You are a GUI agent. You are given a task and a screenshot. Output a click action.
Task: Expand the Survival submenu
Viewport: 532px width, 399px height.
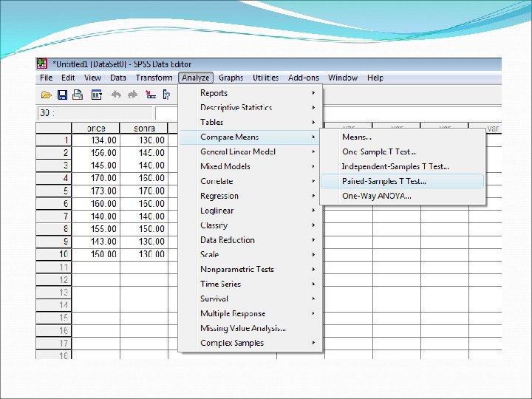pyautogui.click(x=250, y=299)
